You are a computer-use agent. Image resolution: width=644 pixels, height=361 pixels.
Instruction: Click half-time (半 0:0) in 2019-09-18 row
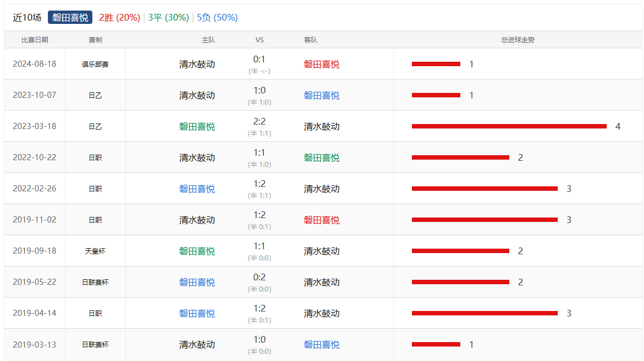coord(259,258)
